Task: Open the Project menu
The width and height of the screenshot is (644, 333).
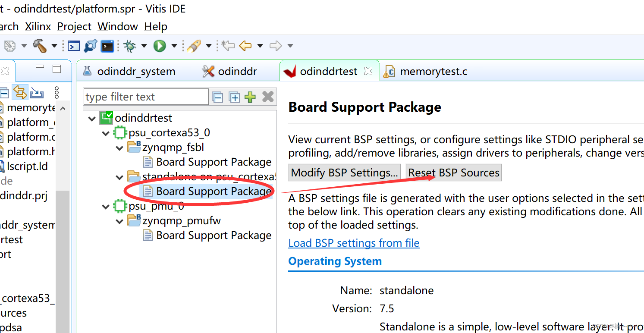Action: coord(74,26)
